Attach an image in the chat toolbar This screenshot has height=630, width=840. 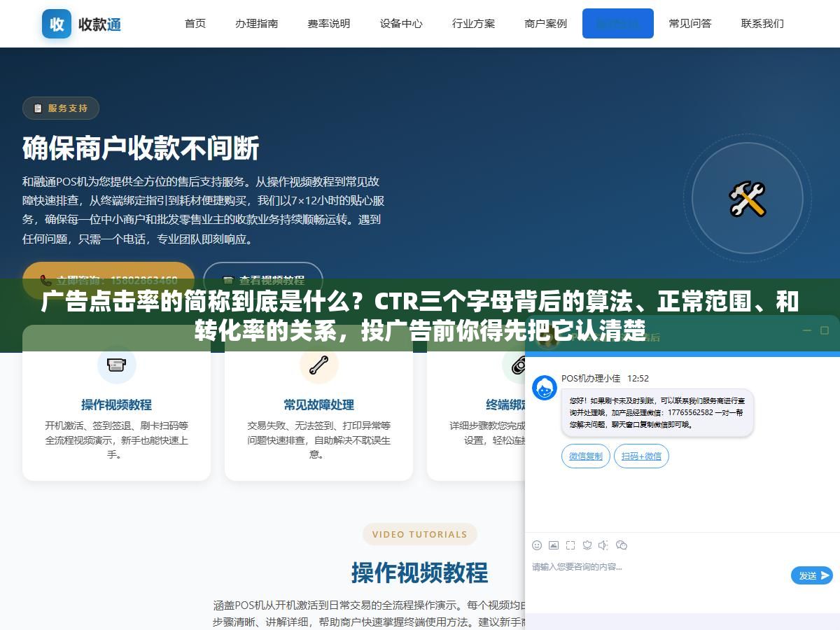554,545
